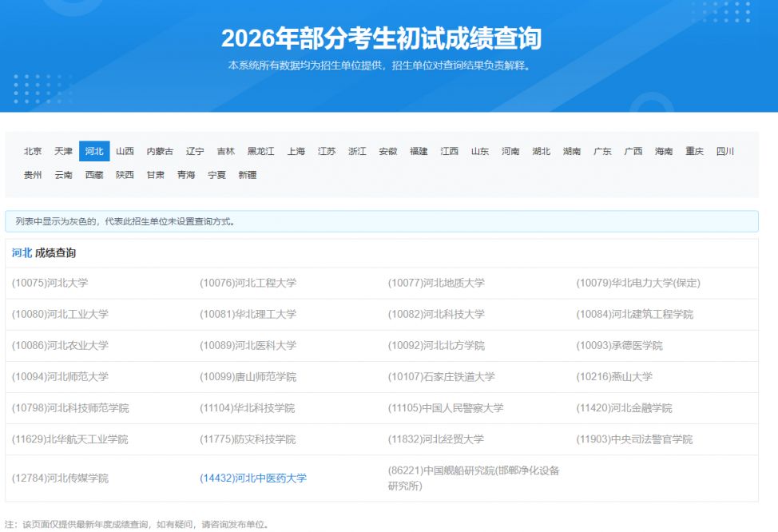
Task: Select the 北京 province tab
Action: (33, 151)
